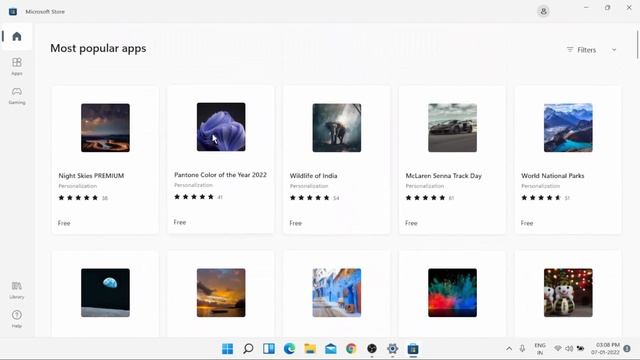The width and height of the screenshot is (640, 360).
Task: Go to the Home section in sidebar
Action: coord(17,37)
